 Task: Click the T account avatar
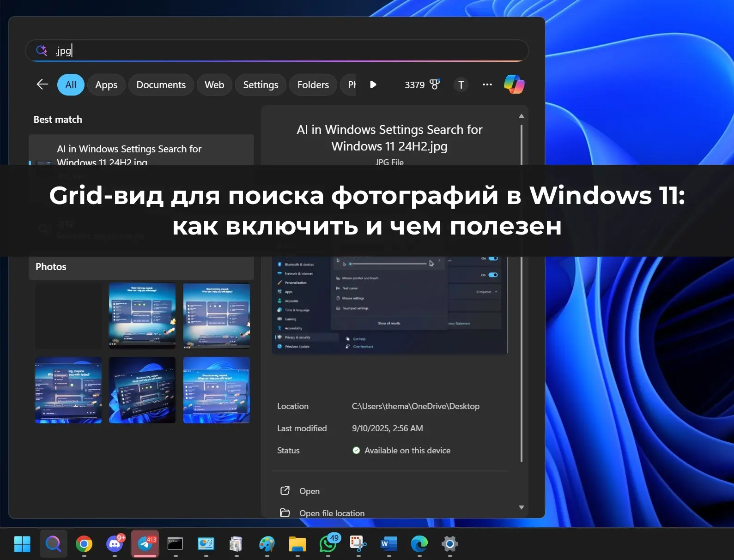[461, 84]
